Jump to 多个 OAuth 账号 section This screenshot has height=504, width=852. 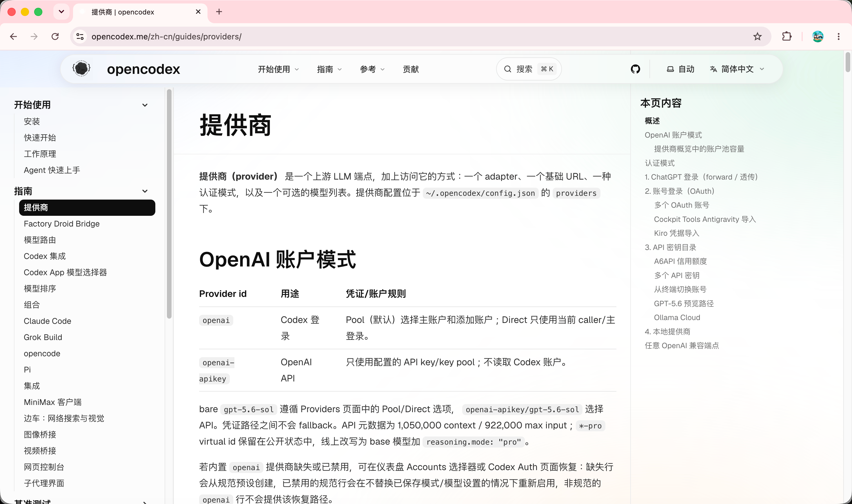click(682, 205)
